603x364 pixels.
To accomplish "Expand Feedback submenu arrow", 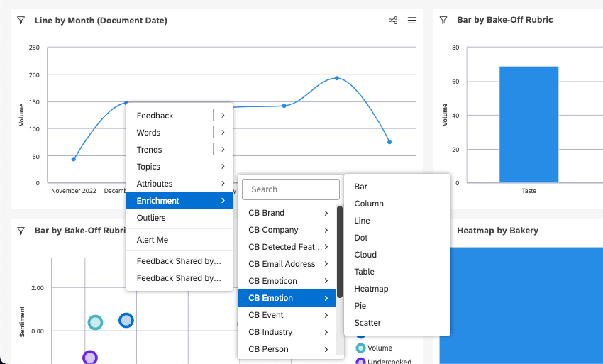I will [x=223, y=116].
